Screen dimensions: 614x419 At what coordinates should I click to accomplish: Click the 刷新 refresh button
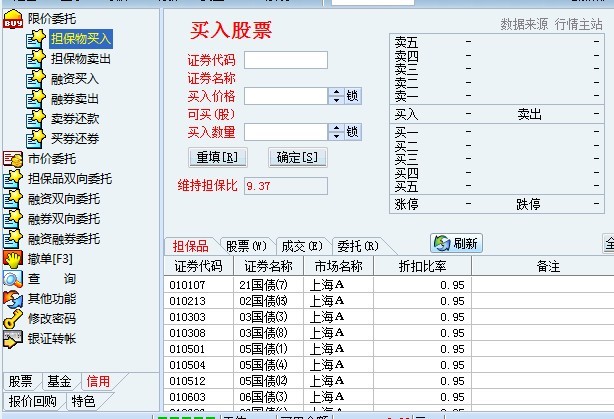pos(458,243)
